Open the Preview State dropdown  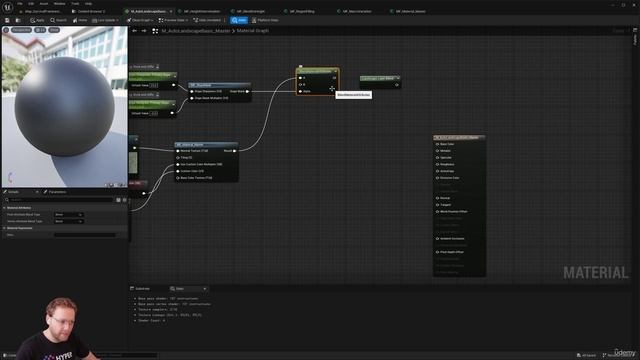pyautogui.click(x=173, y=20)
